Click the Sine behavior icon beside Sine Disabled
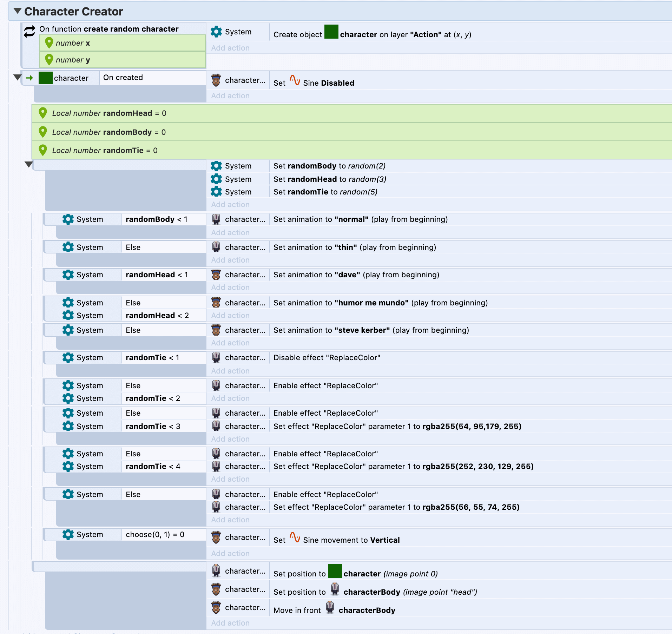The width and height of the screenshot is (672, 634). pos(295,81)
